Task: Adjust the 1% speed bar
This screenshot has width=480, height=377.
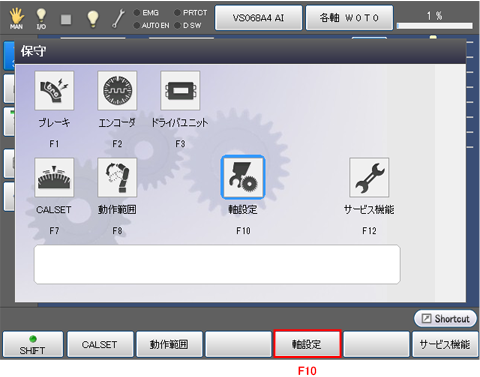Action: click(435, 26)
